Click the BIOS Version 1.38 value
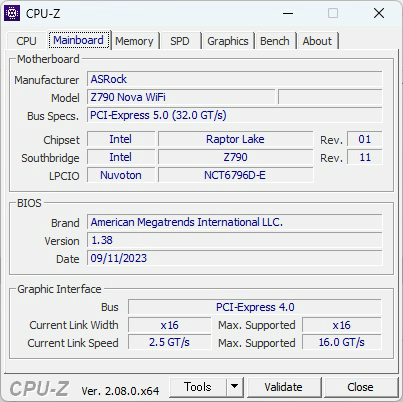Viewport: 403px width, 402px height. (235, 240)
